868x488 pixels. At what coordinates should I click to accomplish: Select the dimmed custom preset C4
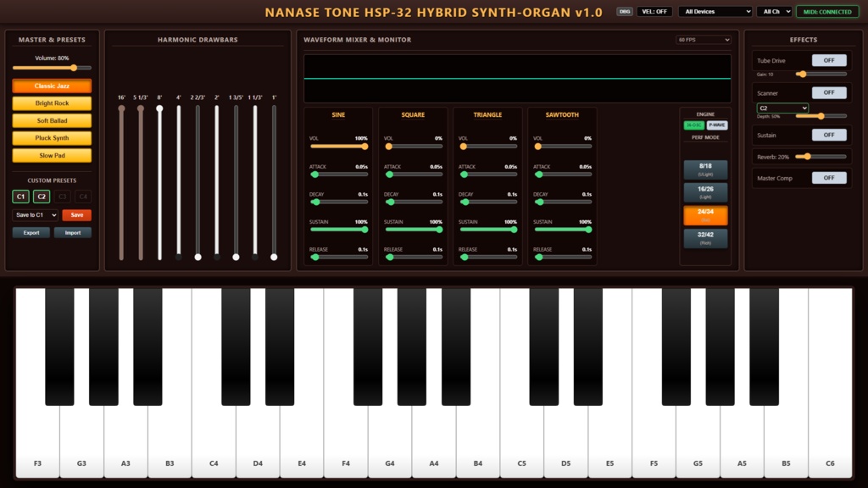pyautogui.click(x=83, y=197)
